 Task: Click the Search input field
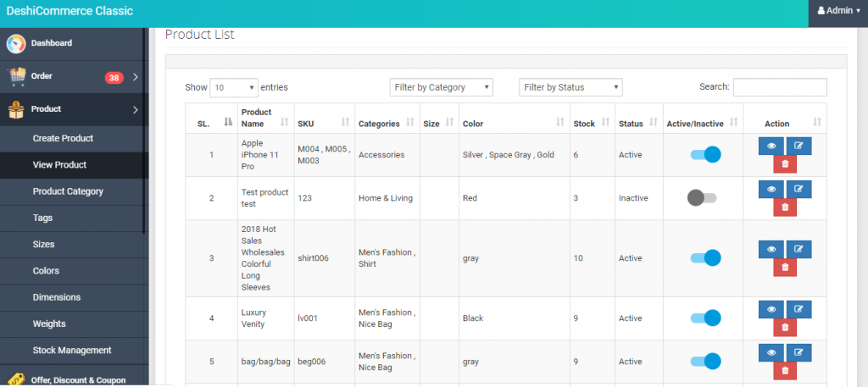tap(780, 87)
